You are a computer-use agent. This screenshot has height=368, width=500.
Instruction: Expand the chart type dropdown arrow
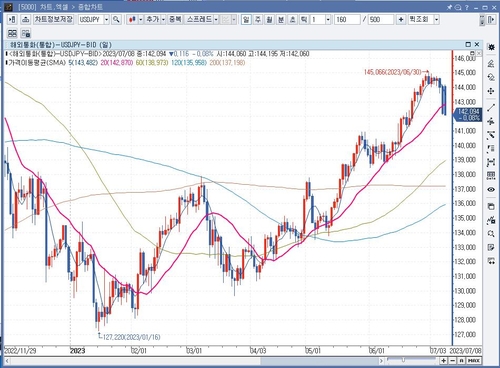point(141,20)
